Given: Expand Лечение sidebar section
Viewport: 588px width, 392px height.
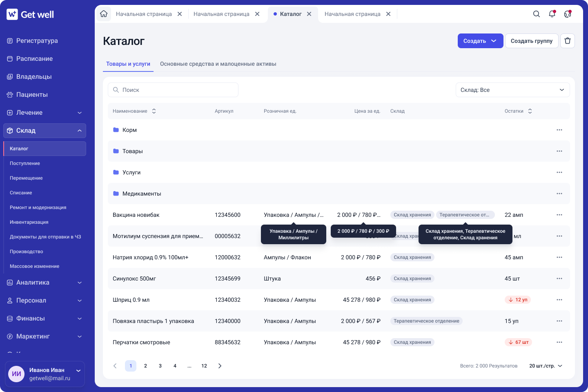Looking at the screenshot, I should coord(45,113).
